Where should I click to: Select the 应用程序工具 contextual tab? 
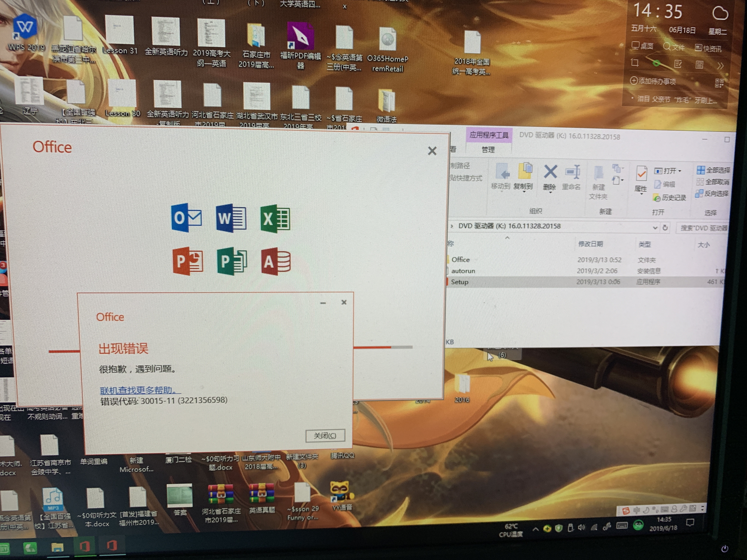click(x=489, y=135)
